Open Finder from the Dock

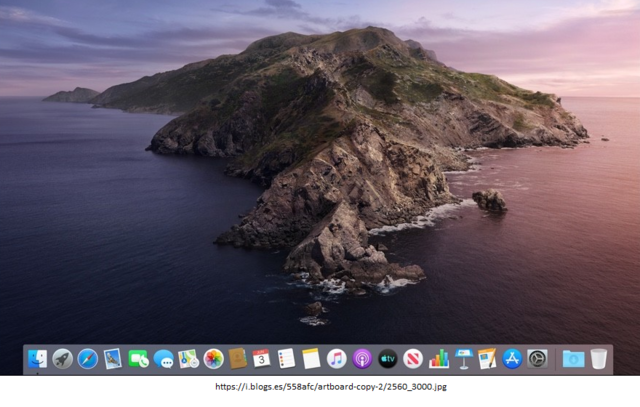pos(38,359)
